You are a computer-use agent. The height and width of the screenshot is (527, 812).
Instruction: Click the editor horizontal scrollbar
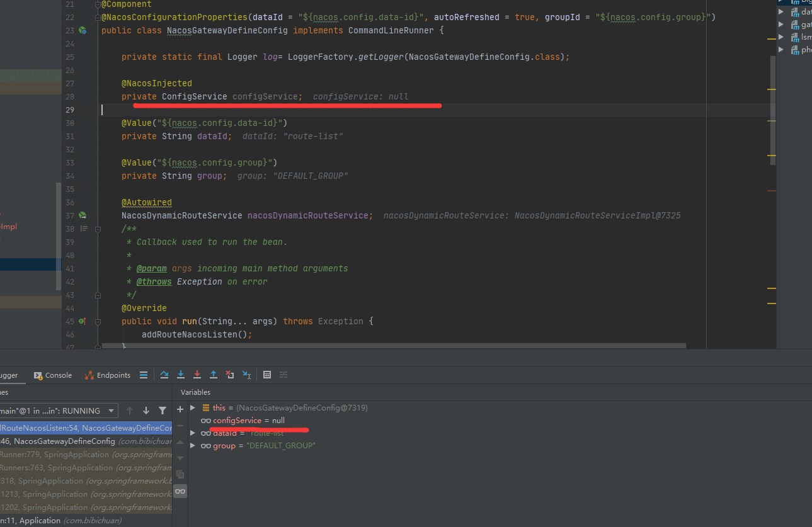(x=393, y=346)
